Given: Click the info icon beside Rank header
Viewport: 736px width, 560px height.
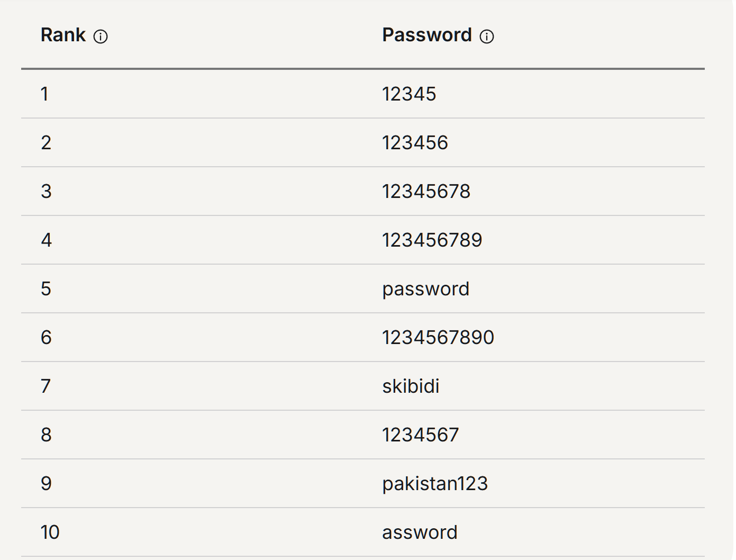Looking at the screenshot, I should click(x=101, y=37).
